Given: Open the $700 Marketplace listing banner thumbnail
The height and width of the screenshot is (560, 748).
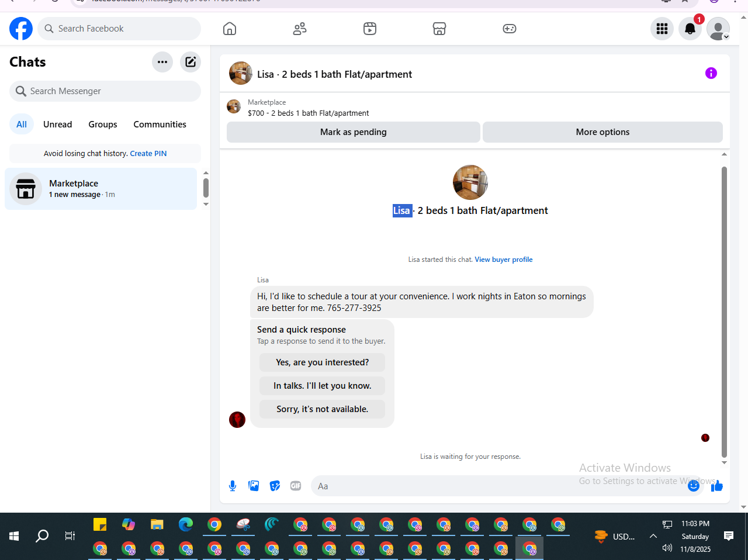Looking at the screenshot, I should pyautogui.click(x=234, y=106).
